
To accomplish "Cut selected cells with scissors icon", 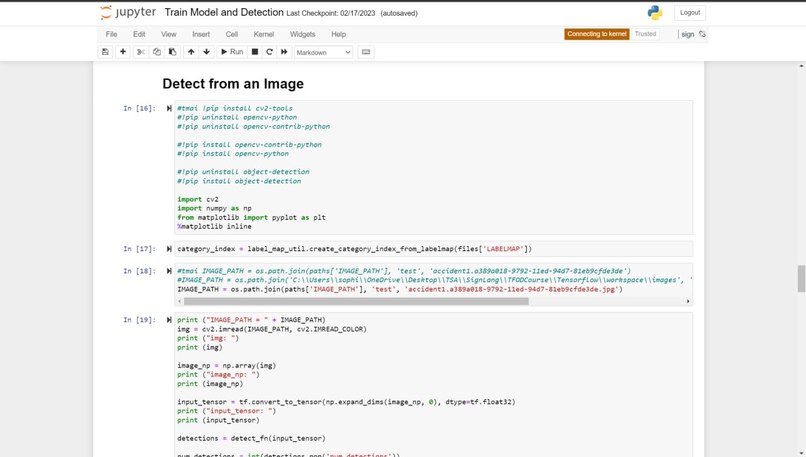I will tap(141, 52).
